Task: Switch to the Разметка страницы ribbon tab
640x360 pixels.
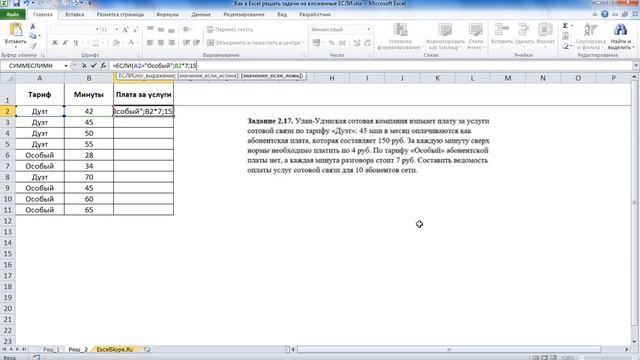Action: tap(120, 14)
